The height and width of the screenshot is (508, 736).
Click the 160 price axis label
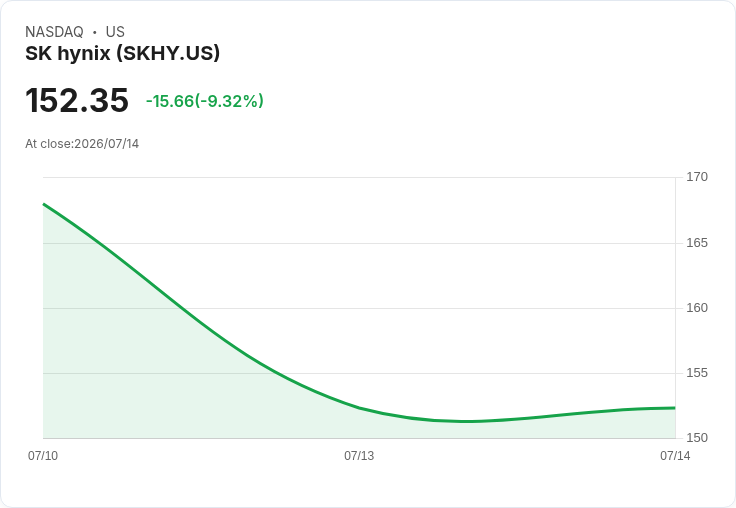(x=697, y=308)
